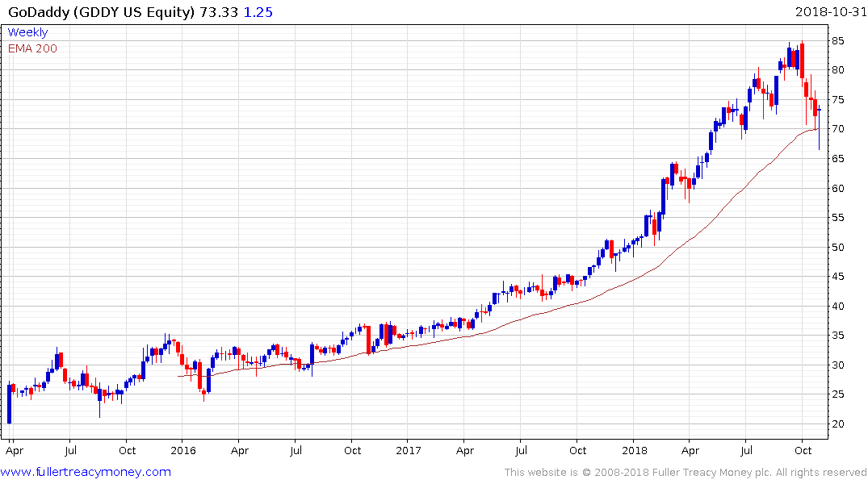Click the EMA 200 legend label
Viewport: 868px width, 484px height.
point(32,48)
